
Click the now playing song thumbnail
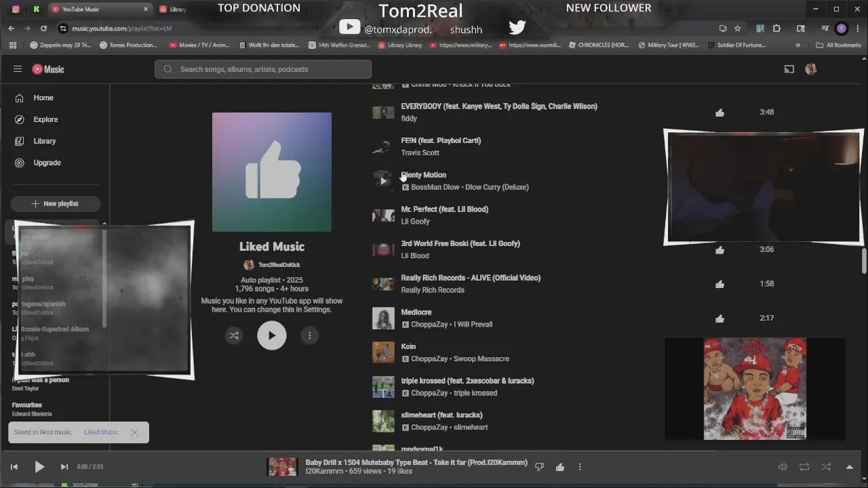(283, 467)
